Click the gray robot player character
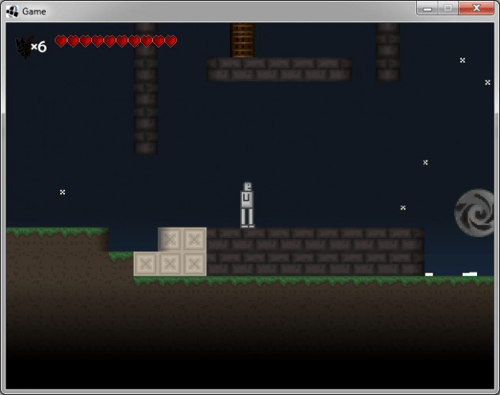This screenshot has height=395, width=500. 247,205
